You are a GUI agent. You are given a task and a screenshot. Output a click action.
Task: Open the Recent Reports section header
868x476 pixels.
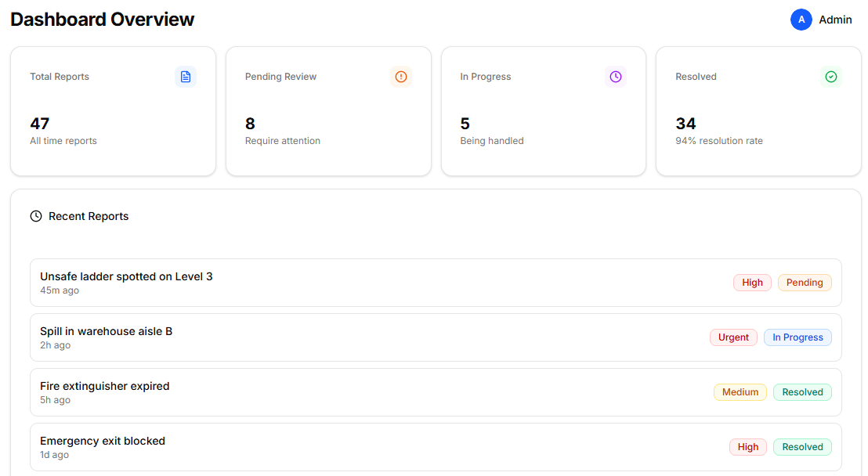pyautogui.click(x=88, y=216)
